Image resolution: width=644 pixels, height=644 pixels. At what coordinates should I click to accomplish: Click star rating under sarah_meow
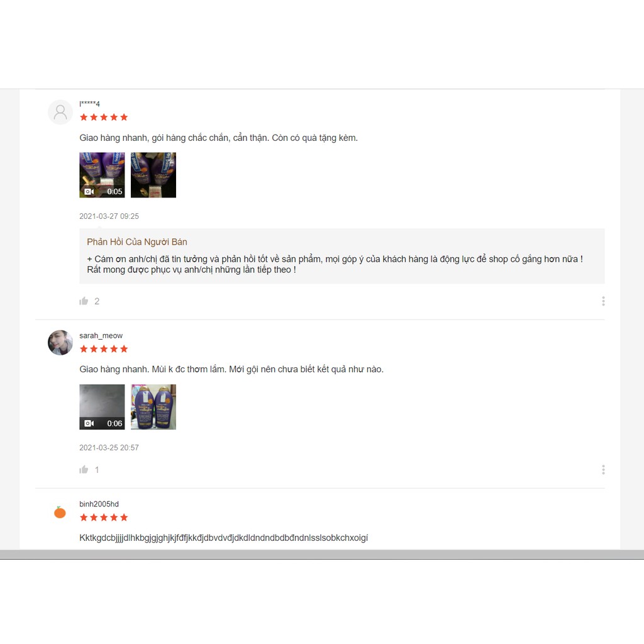point(104,349)
